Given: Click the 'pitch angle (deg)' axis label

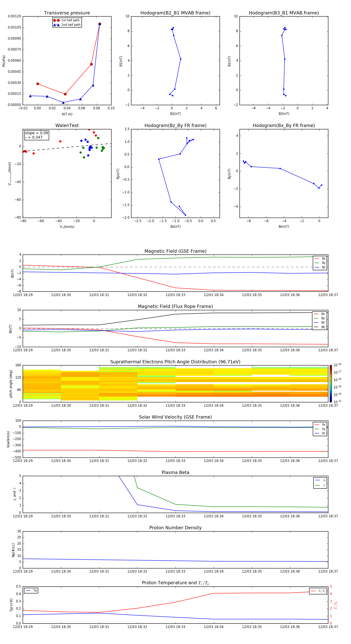Looking at the screenshot, I should point(11,383).
